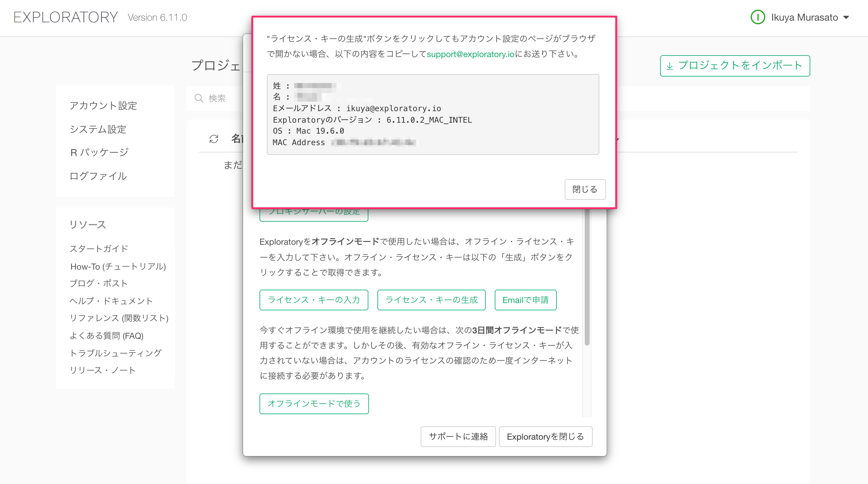The image size is (868, 484).
Task: Click the プロジェクトをインポート button
Action: 735,66
